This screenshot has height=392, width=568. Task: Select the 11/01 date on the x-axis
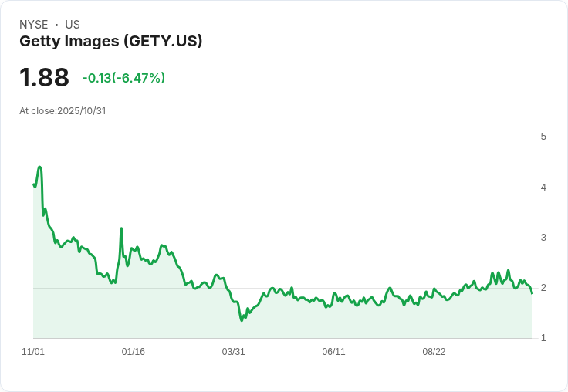tap(33, 352)
